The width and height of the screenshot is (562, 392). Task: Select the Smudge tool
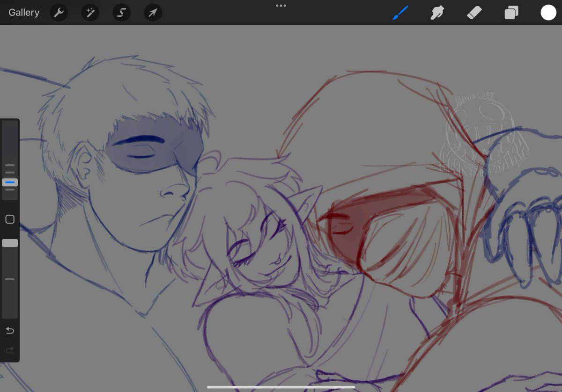coord(437,13)
